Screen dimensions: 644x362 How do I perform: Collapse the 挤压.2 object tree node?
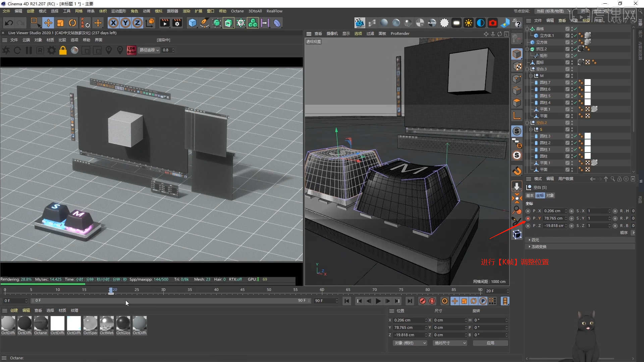tap(527, 49)
